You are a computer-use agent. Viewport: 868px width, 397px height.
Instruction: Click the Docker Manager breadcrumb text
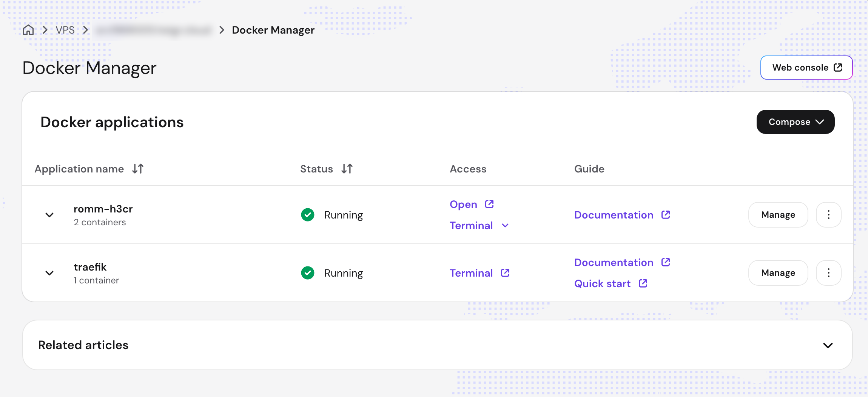(273, 30)
